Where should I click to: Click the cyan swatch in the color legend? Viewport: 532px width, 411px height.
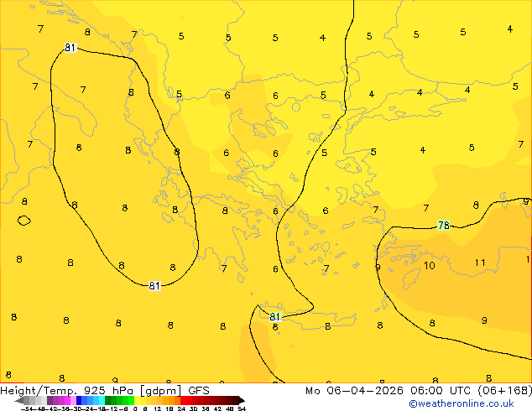[102, 400]
